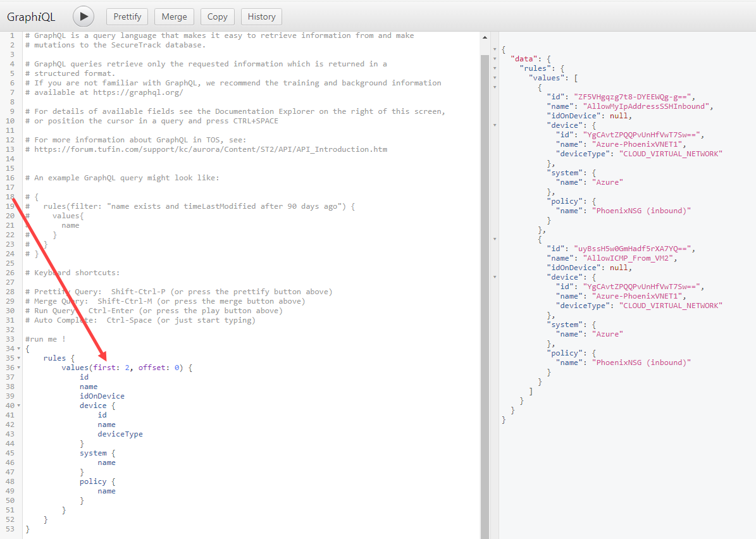Run the query with the play button
The width and height of the screenshot is (756, 539).
(x=84, y=16)
